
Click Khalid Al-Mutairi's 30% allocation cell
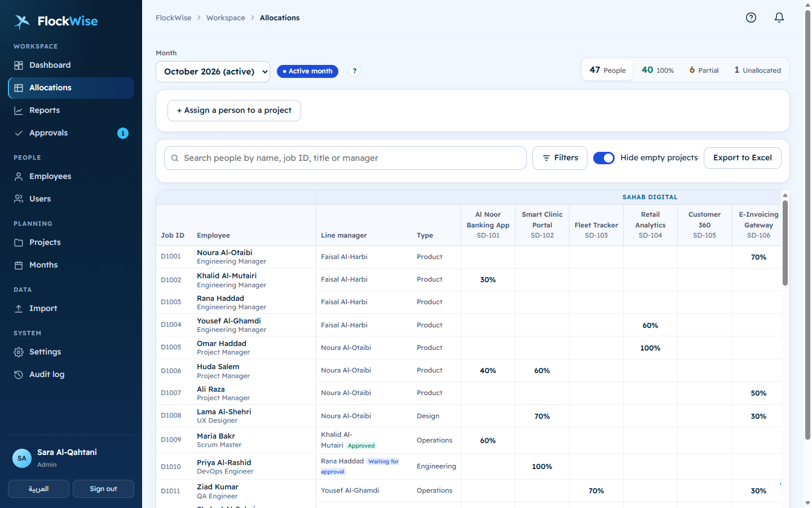pos(488,280)
